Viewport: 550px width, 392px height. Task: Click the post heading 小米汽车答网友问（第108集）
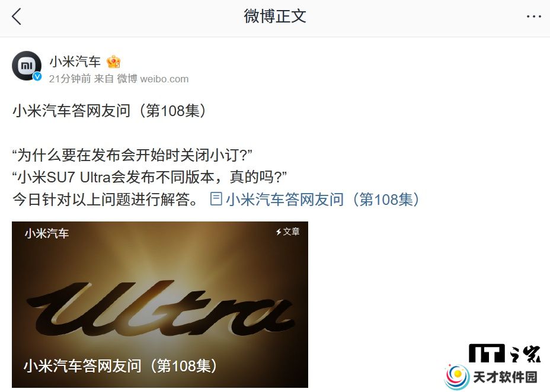pyautogui.click(x=110, y=111)
